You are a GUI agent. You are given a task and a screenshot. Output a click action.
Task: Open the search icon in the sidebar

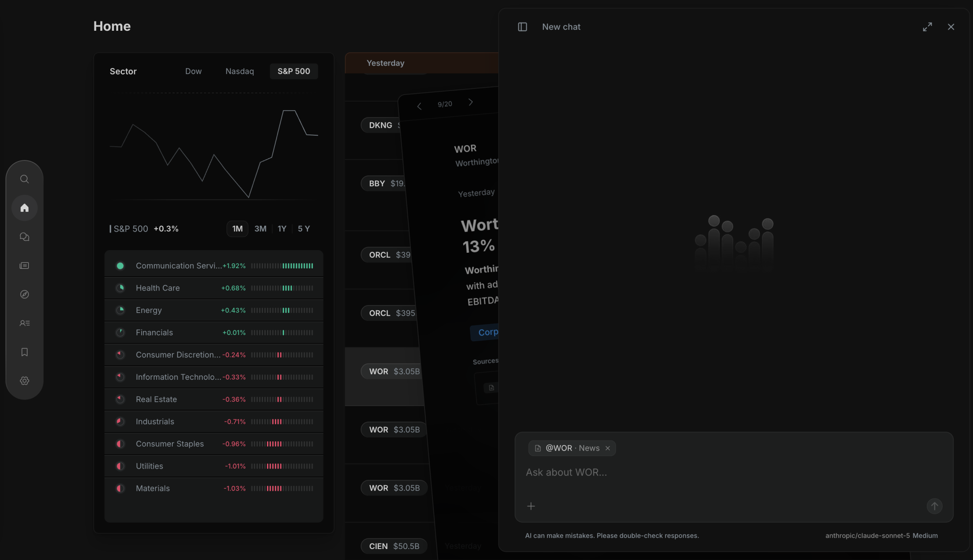(25, 179)
